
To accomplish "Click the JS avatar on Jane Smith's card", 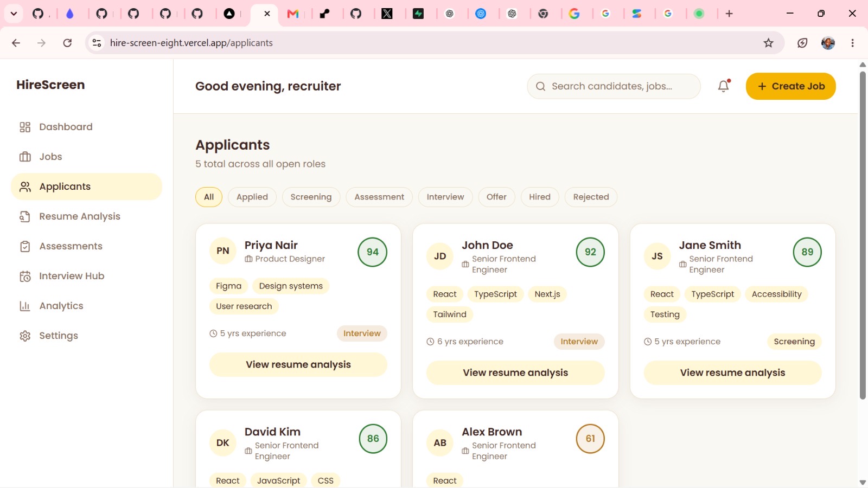I will pos(657,256).
